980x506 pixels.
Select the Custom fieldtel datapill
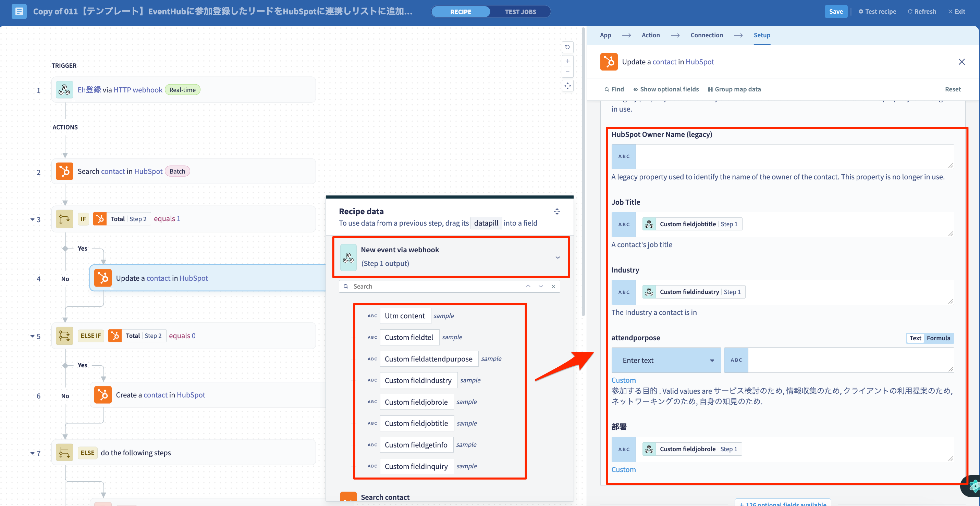point(409,337)
